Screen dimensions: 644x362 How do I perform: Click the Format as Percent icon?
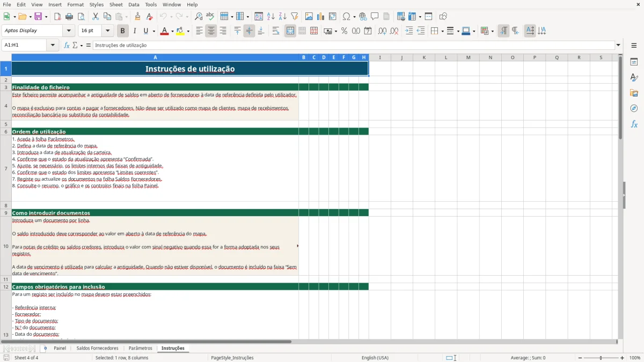344,31
